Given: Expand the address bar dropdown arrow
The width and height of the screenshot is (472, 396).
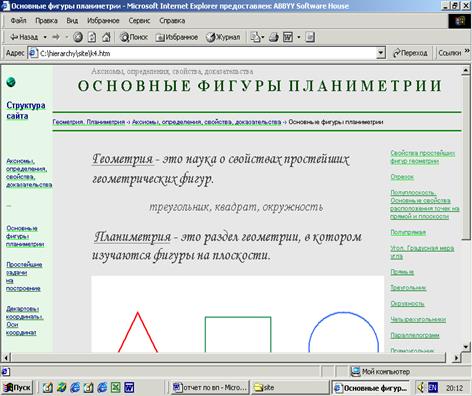Looking at the screenshot, I should point(381,53).
